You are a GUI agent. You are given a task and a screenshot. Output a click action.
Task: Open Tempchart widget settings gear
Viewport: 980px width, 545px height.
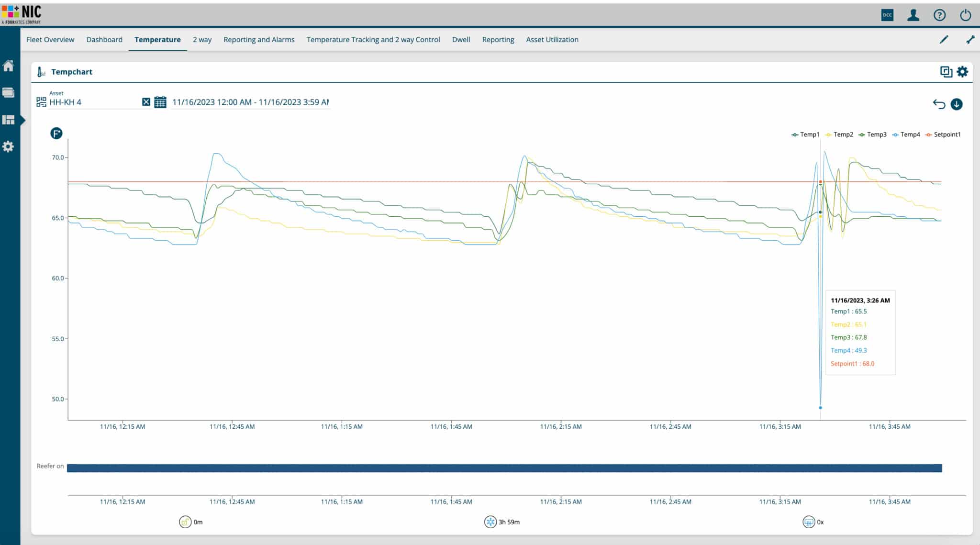coord(962,72)
